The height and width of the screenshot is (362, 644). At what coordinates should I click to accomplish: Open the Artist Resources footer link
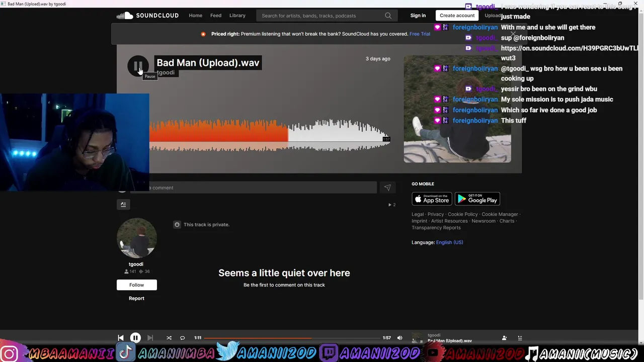(x=449, y=221)
